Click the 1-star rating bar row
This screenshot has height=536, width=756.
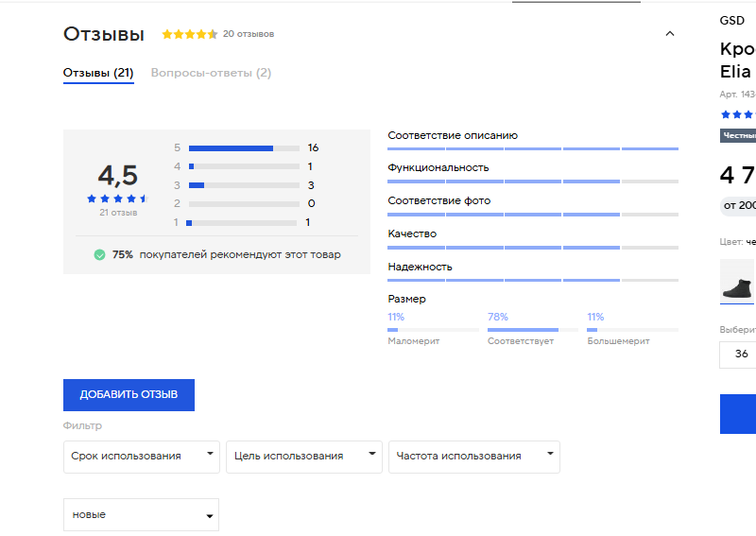click(244, 222)
